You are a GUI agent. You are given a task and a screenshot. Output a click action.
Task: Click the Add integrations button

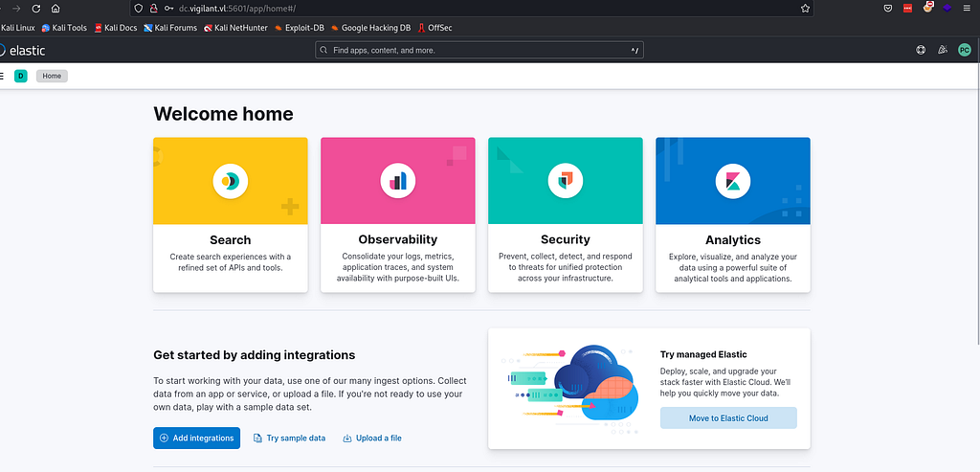click(x=197, y=438)
